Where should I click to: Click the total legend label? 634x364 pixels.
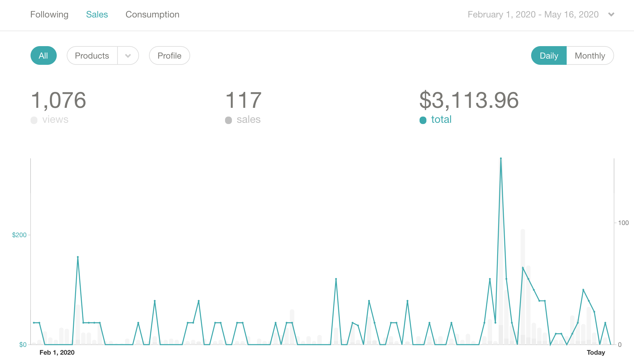tap(441, 120)
